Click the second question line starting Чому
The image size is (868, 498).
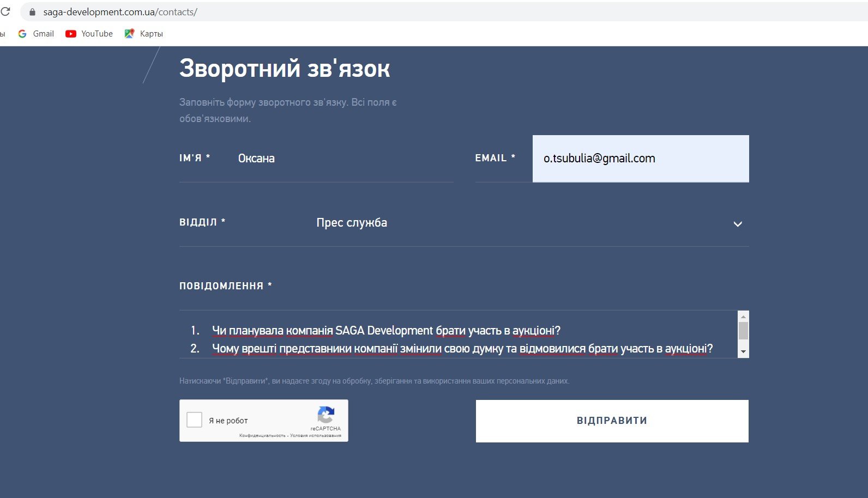pos(462,349)
